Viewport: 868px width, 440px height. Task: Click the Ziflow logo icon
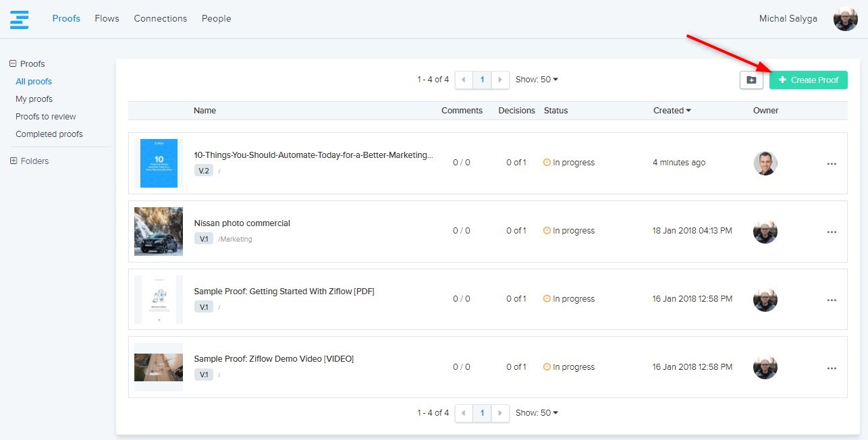pos(20,19)
